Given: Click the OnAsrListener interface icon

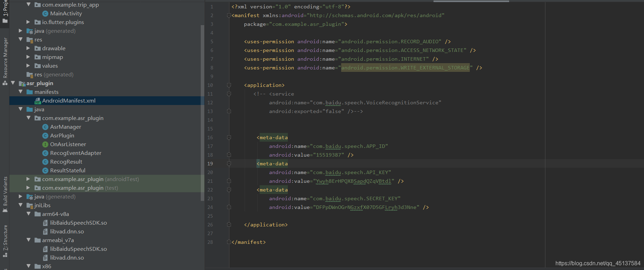Looking at the screenshot, I should 45,144.
